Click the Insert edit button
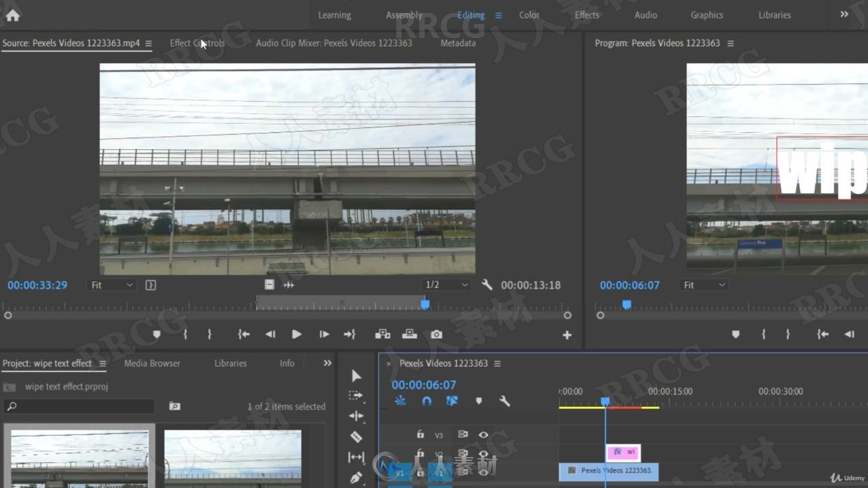 click(382, 334)
